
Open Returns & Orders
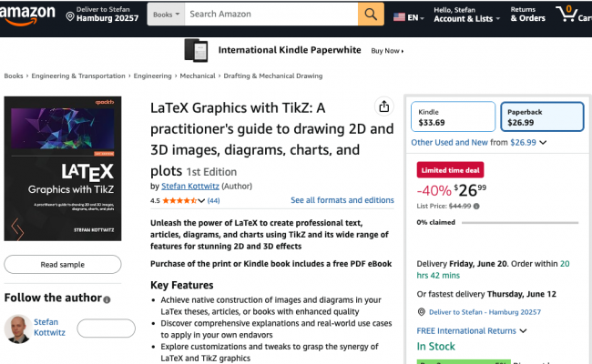(x=527, y=15)
